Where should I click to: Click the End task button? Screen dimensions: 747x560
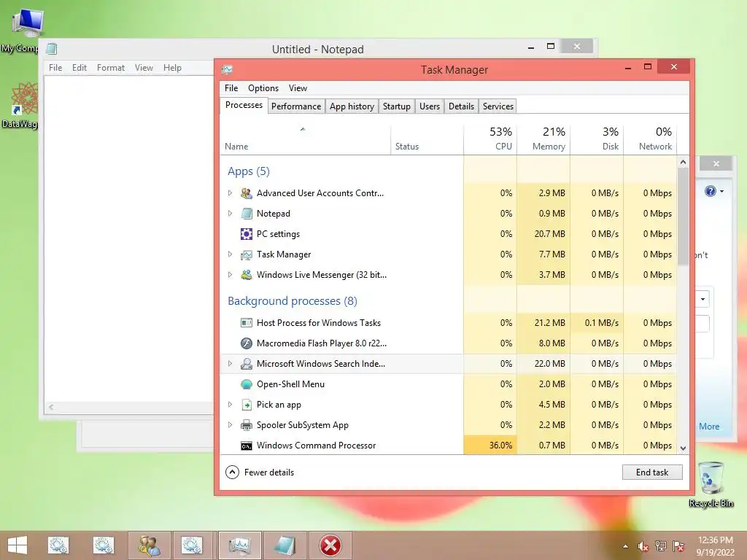652,472
